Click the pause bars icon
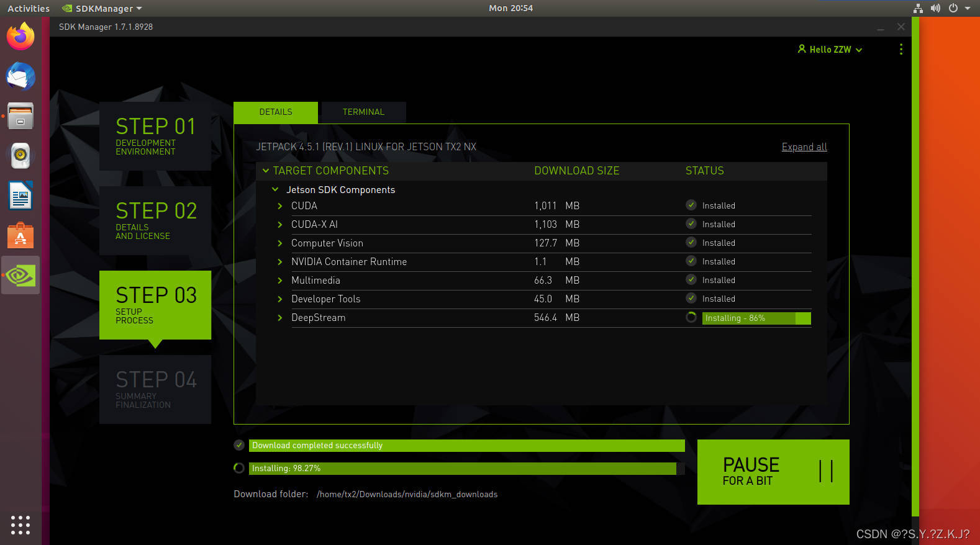 pyautogui.click(x=826, y=471)
